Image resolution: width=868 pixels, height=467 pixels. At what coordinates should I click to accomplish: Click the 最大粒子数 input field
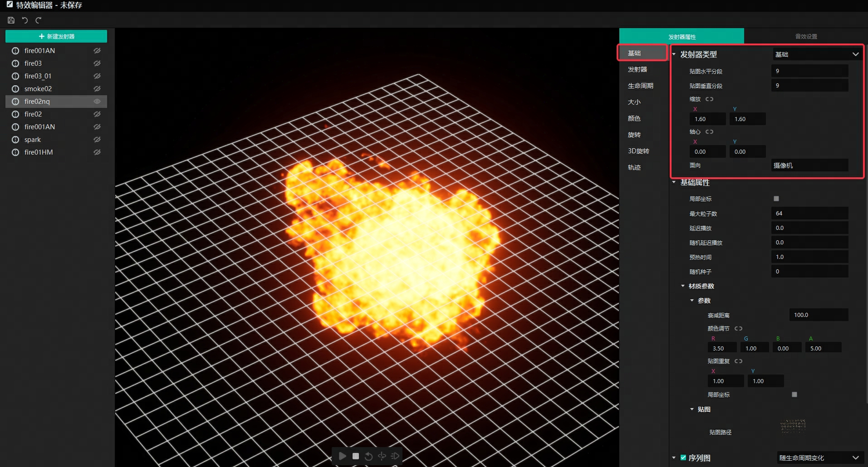pyautogui.click(x=809, y=213)
